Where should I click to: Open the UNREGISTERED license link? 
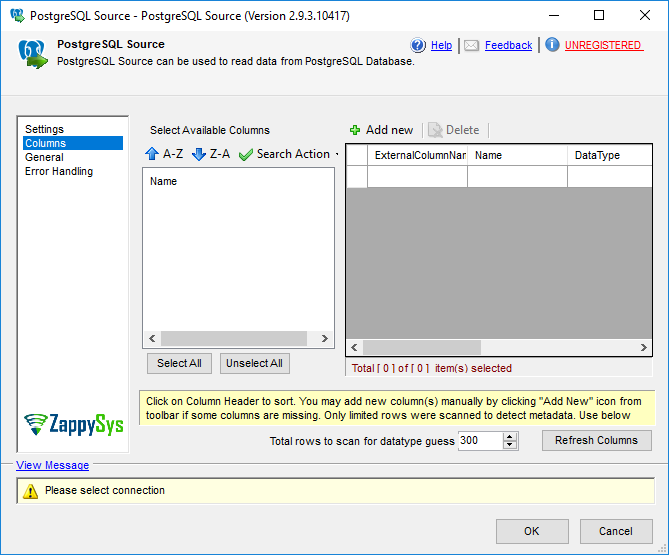[x=604, y=45]
